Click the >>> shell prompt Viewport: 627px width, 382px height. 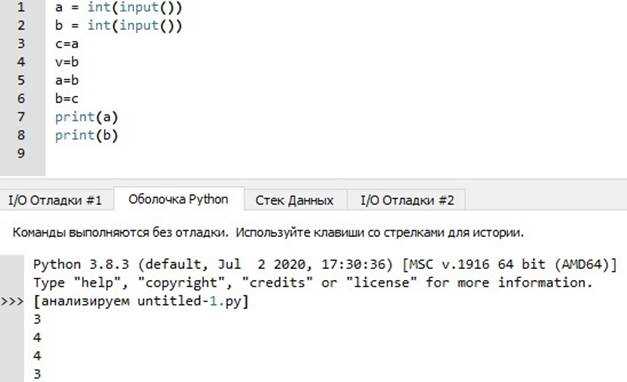(x=12, y=301)
